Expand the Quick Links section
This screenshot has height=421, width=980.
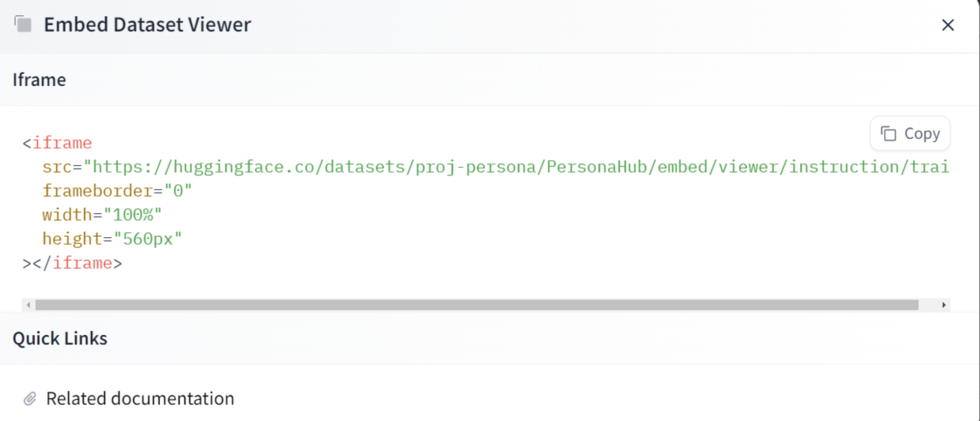pos(60,338)
